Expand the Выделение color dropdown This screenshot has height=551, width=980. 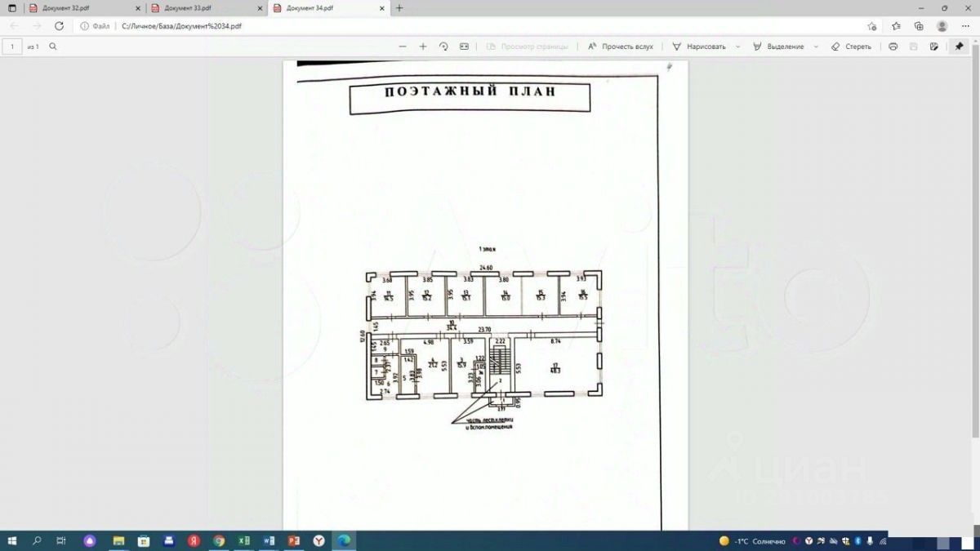[x=815, y=47]
